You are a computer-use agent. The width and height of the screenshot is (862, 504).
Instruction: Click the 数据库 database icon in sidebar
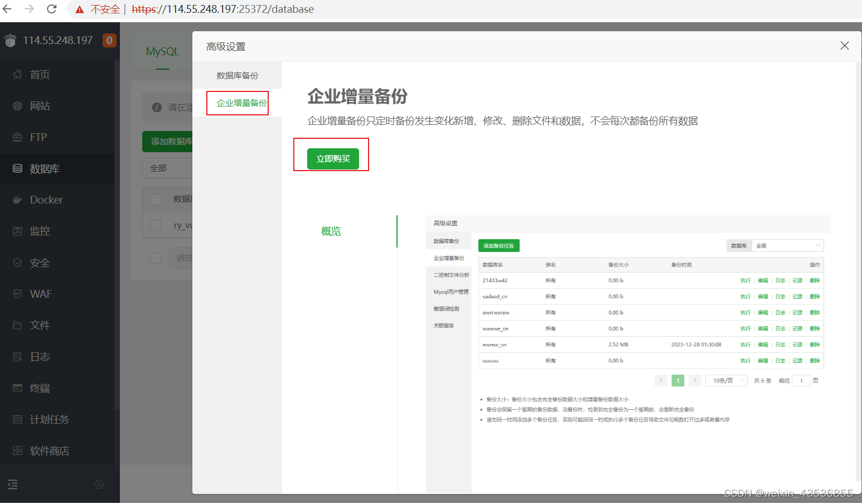coord(18,168)
